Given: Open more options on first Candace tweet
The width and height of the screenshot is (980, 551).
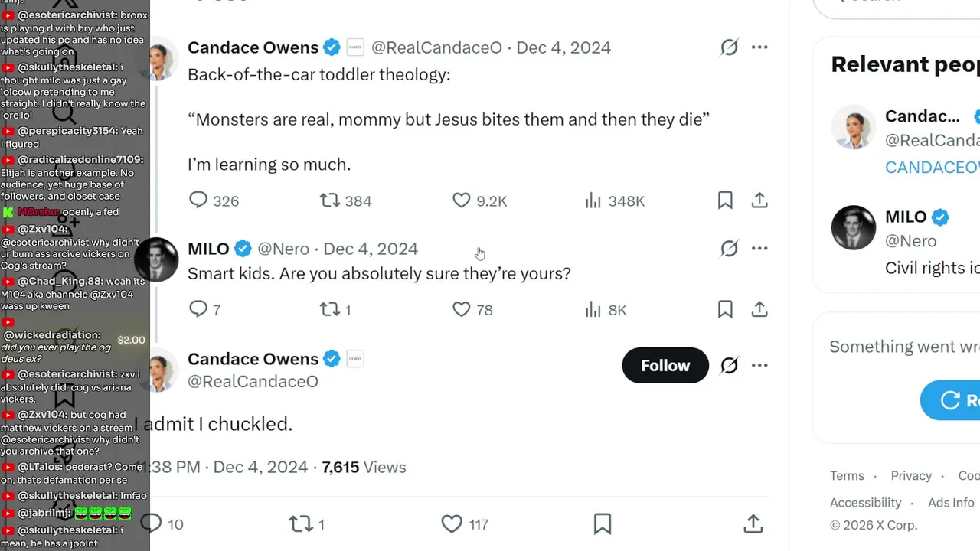Looking at the screenshot, I should (x=759, y=47).
